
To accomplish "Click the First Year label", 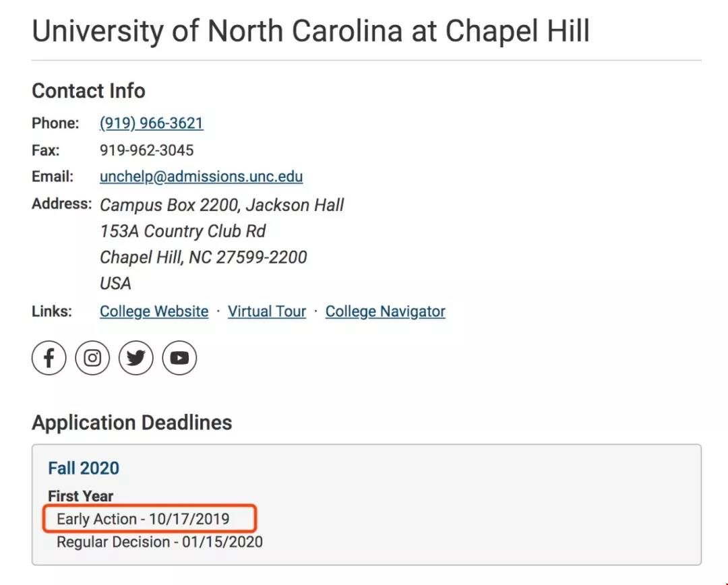I will tap(80, 496).
